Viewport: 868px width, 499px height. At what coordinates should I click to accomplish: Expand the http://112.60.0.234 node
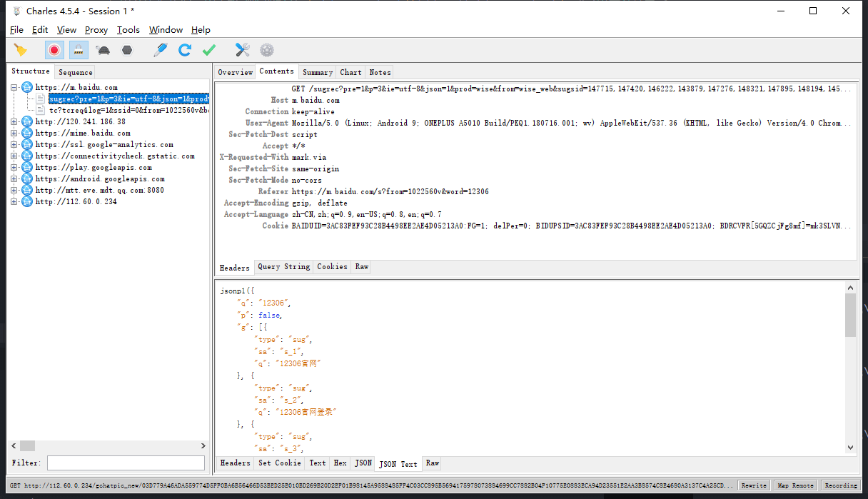click(x=14, y=201)
